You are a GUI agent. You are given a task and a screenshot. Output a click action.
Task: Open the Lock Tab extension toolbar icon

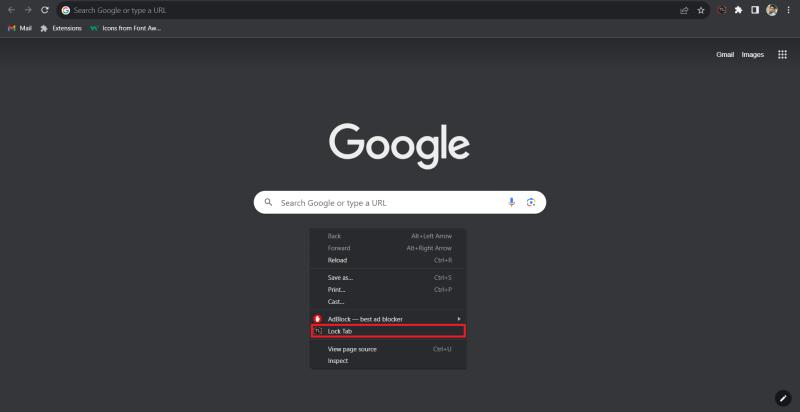tap(721, 10)
